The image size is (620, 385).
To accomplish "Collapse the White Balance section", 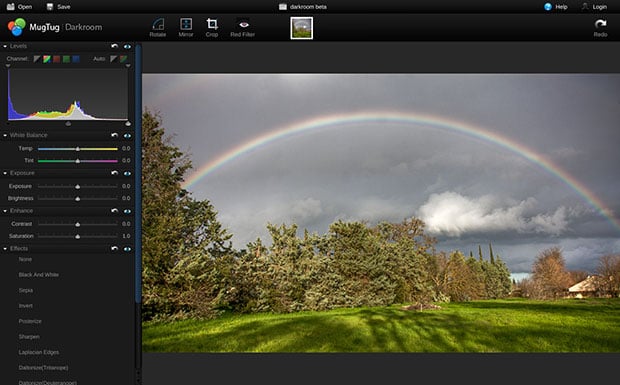I will [5, 135].
